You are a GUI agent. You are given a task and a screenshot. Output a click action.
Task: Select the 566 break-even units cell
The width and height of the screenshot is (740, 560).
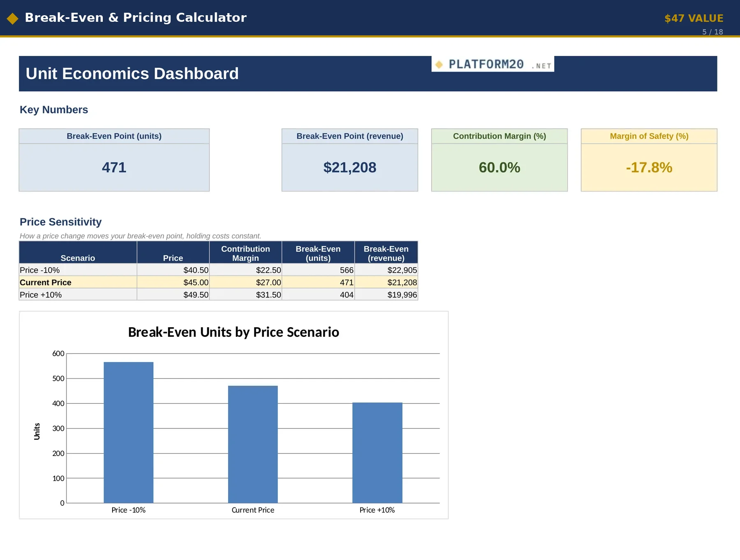click(x=318, y=270)
